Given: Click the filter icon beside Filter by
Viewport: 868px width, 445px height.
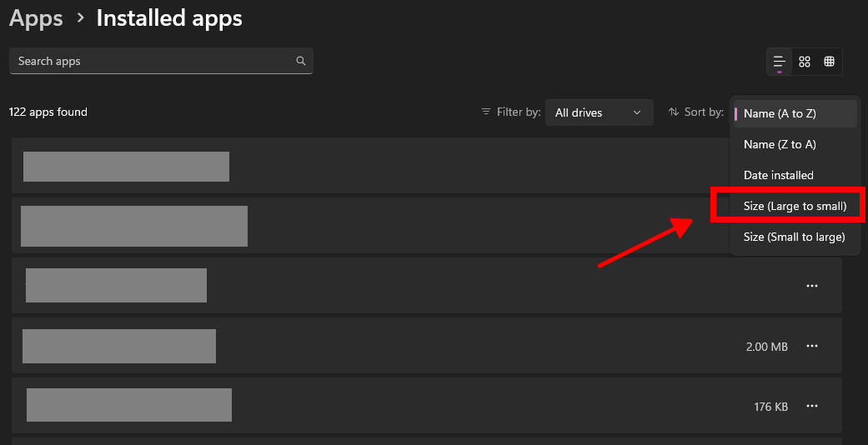Looking at the screenshot, I should pyautogui.click(x=486, y=112).
